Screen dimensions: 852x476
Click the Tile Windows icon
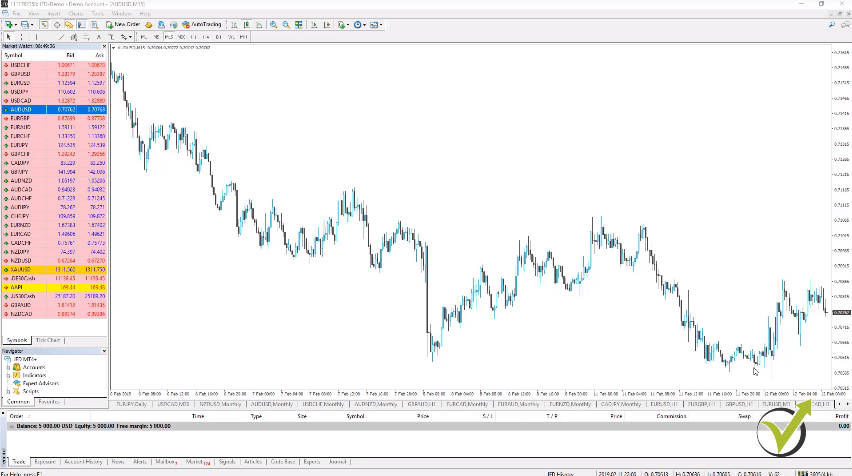[x=298, y=24]
